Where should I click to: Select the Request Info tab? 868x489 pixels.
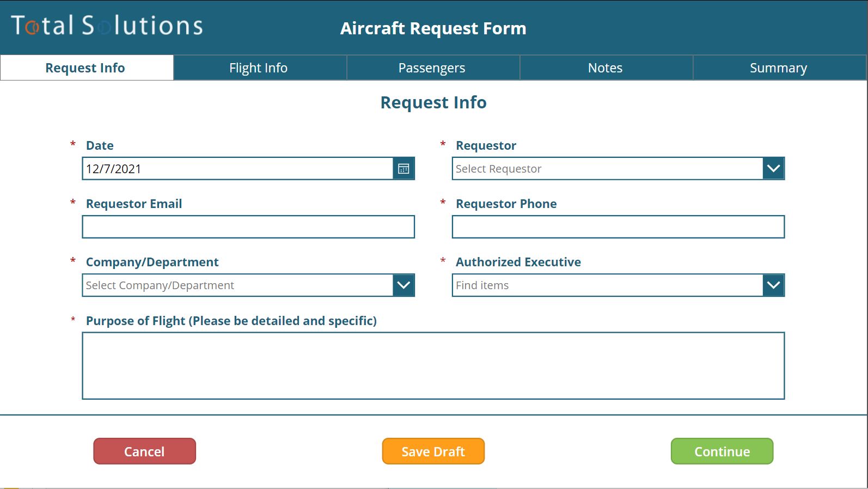[x=85, y=68]
